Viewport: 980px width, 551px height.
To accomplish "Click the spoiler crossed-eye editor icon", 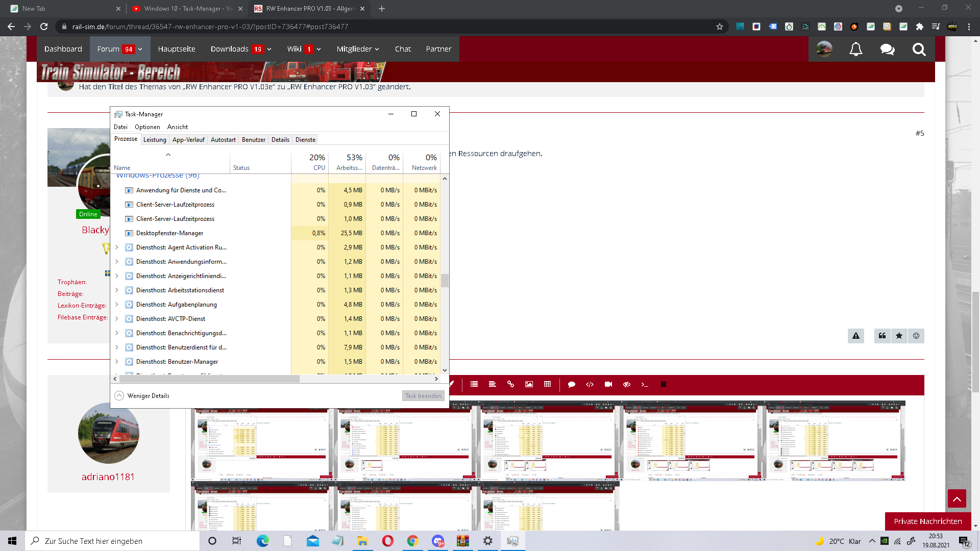I will tap(626, 384).
